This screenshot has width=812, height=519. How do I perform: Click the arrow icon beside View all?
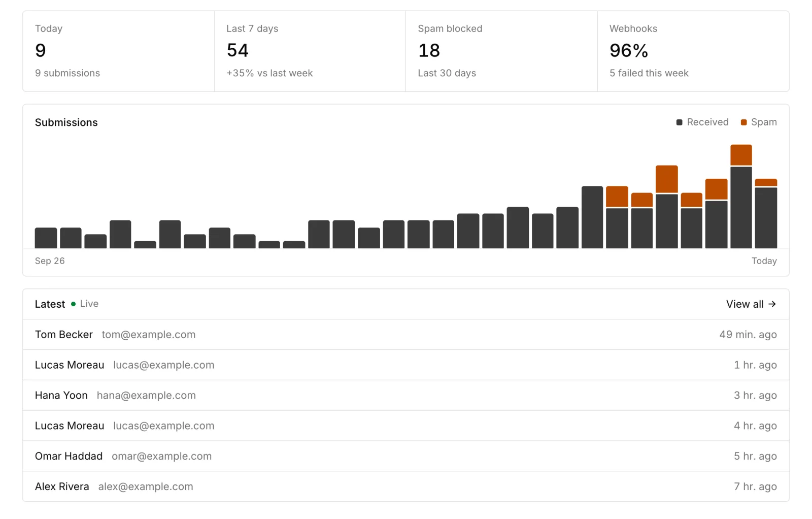(772, 304)
